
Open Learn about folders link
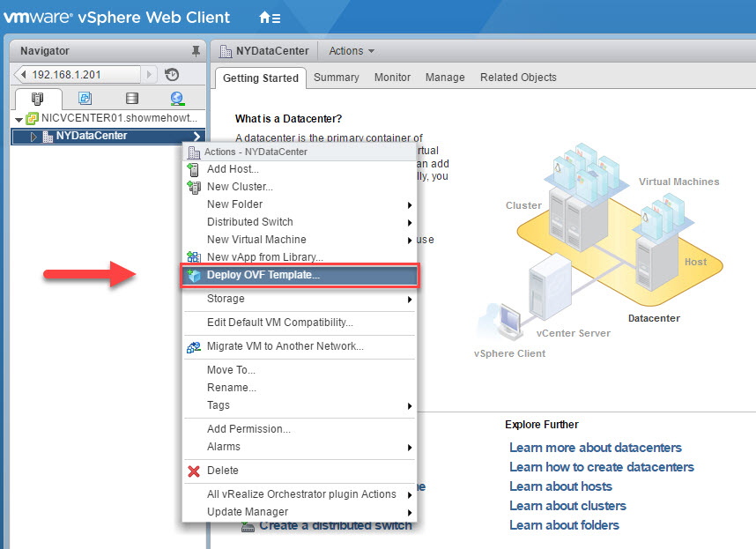(x=564, y=525)
